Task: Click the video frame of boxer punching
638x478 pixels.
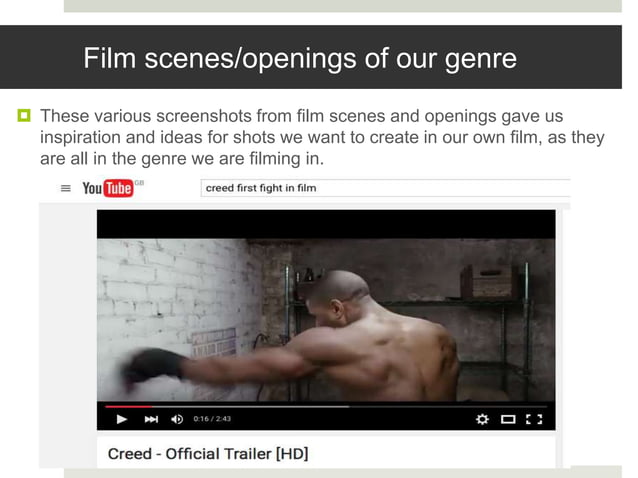Action: pos(326,320)
